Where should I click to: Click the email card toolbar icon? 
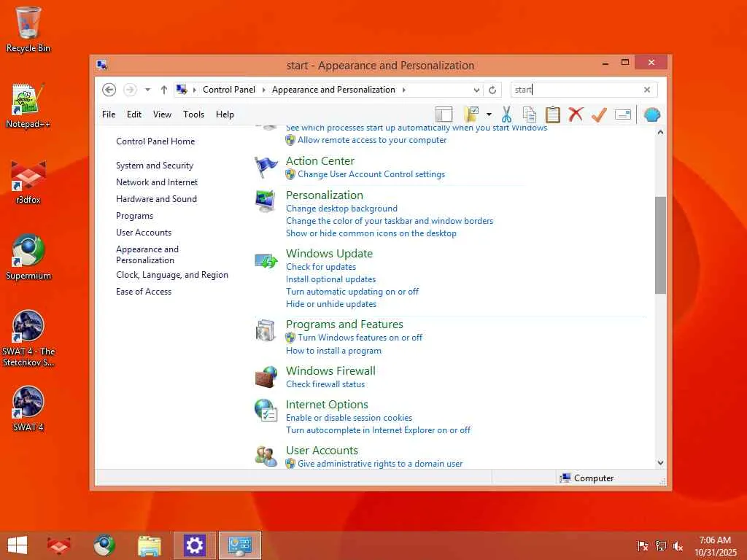click(x=623, y=114)
